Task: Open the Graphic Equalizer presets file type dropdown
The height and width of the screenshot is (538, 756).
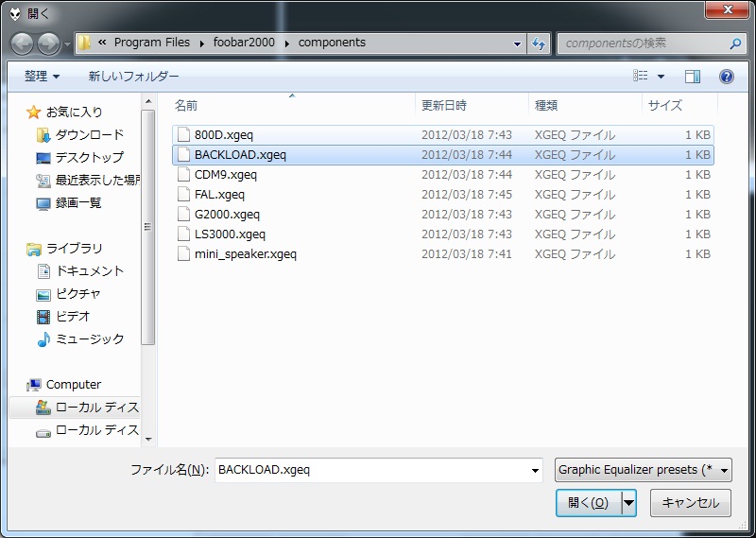Action: pyautogui.click(x=644, y=470)
